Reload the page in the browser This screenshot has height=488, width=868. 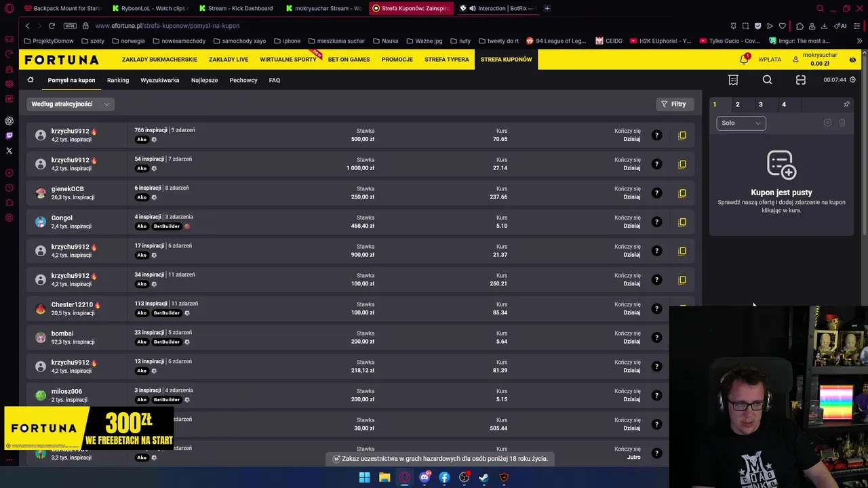click(x=52, y=26)
